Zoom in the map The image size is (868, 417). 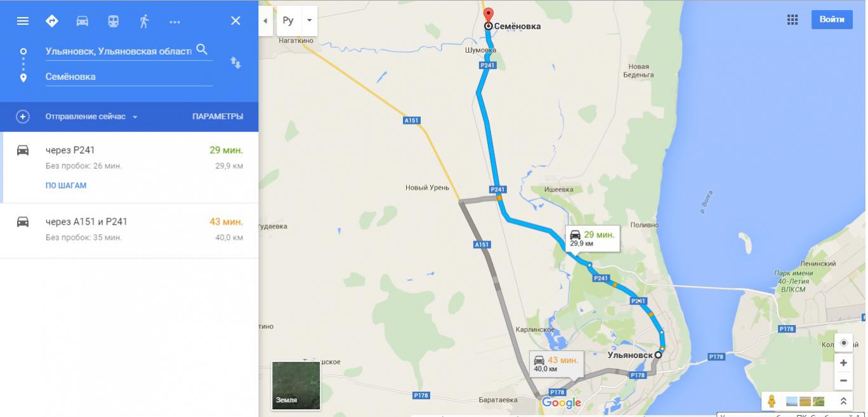(x=843, y=363)
